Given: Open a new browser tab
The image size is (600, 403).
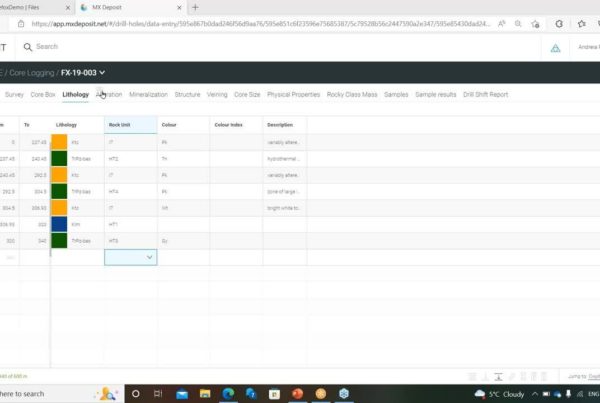Looking at the screenshot, I should (x=195, y=6).
